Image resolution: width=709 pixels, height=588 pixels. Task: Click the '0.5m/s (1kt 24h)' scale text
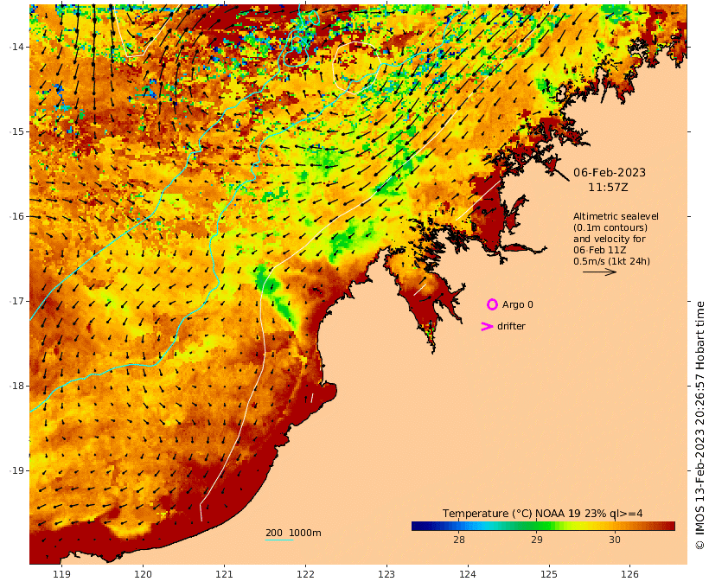coord(611,261)
